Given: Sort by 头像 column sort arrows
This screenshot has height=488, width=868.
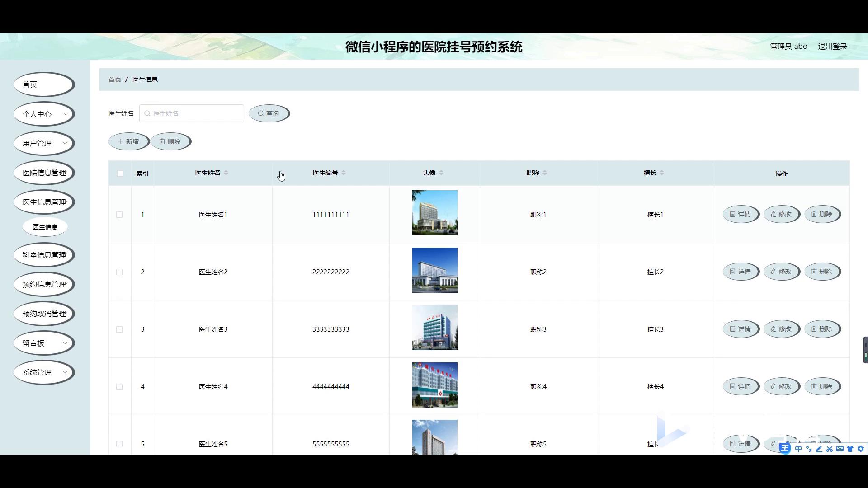Looking at the screenshot, I should point(441,173).
